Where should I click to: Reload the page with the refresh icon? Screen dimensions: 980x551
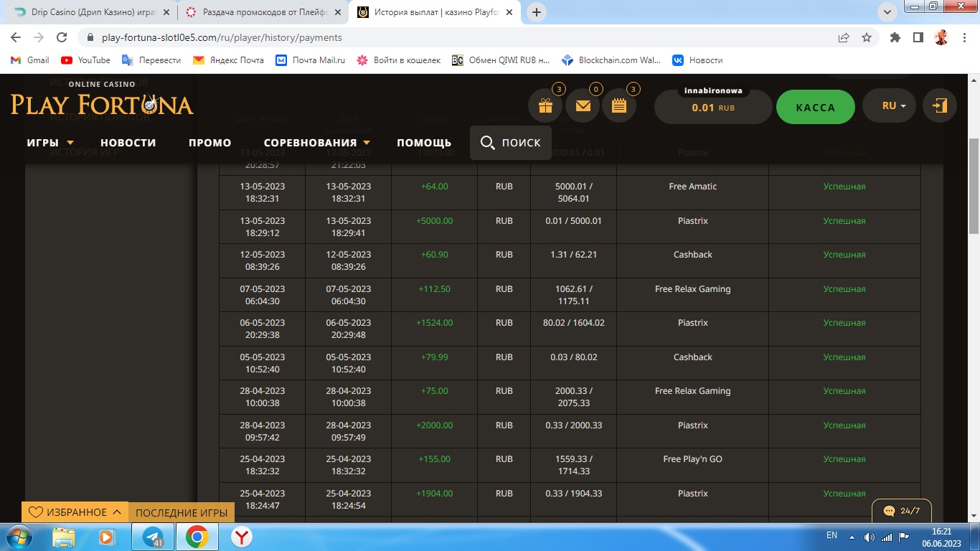[x=62, y=37]
